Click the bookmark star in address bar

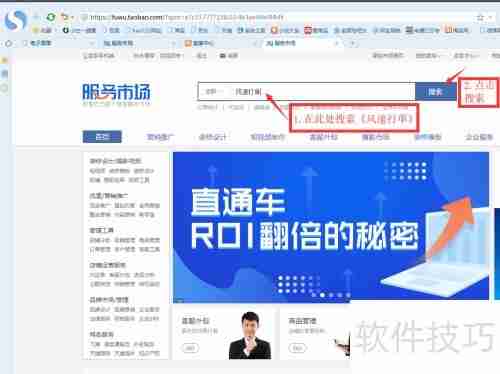click(480, 17)
